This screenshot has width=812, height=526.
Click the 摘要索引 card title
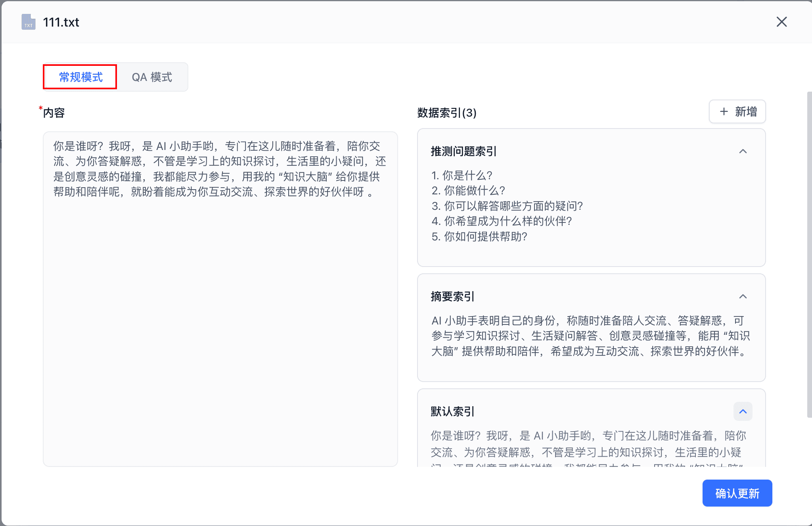click(x=452, y=296)
